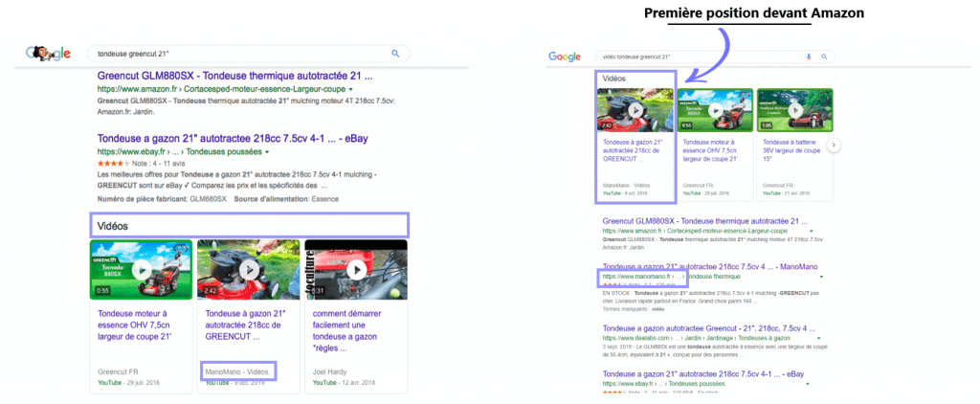980x404 pixels.
Task: Open the dealabs.com result dropdown arrow
Action: (817, 338)
